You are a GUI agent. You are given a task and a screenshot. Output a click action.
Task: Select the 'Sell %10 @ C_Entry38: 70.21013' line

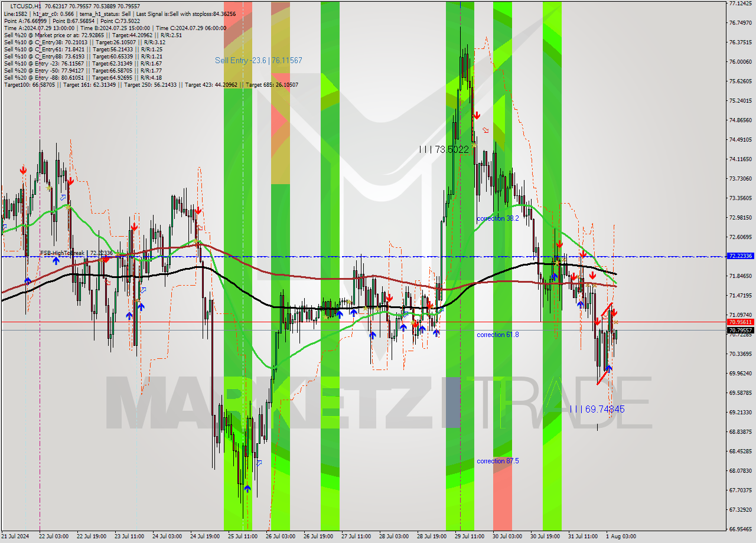[45, 42]
